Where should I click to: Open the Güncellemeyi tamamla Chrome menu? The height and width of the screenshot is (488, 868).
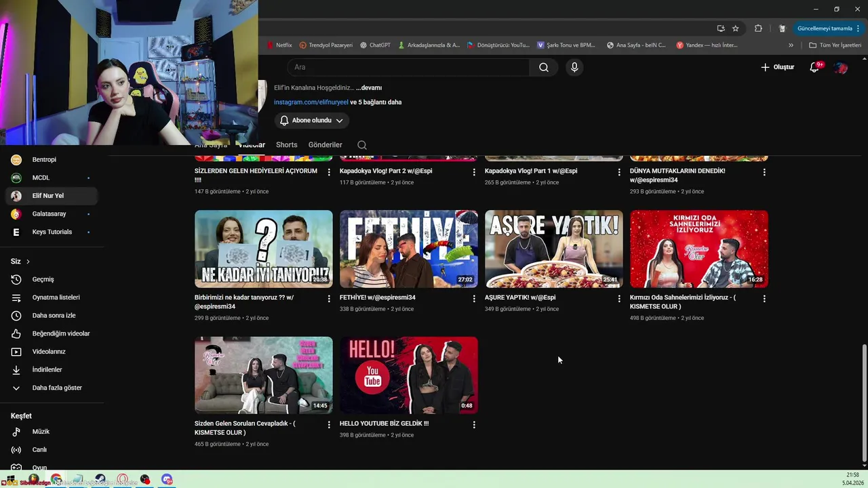pyautogui.click(x=827, y=28)
